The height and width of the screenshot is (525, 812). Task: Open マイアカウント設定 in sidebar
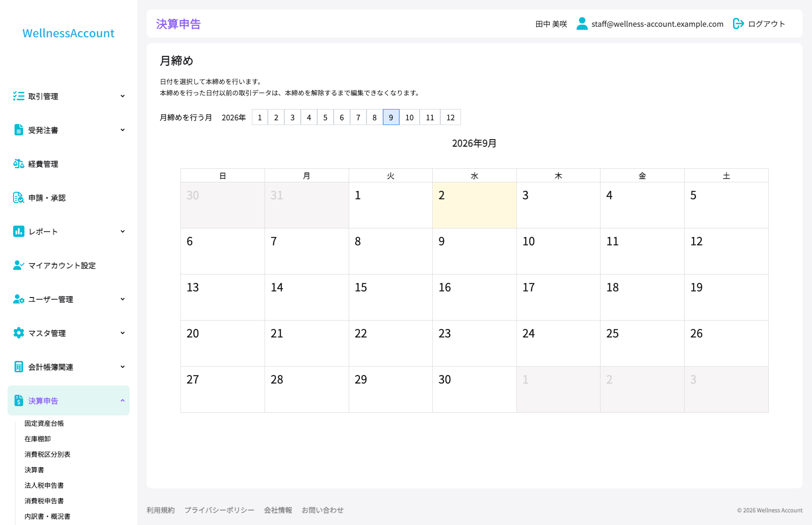(69, 266)
